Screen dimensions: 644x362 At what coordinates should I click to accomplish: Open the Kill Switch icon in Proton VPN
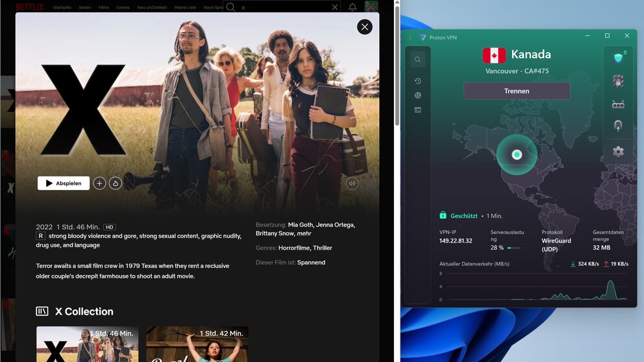point(618,81)
